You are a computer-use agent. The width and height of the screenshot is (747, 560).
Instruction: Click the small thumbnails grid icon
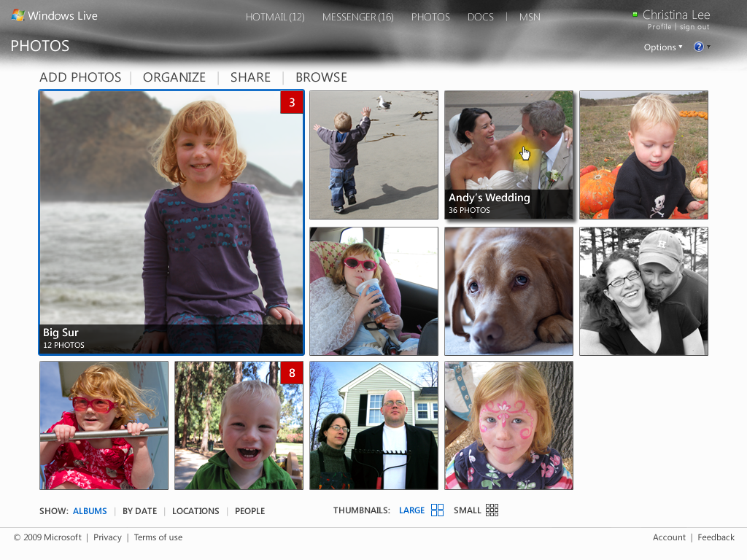pos(492,510)
